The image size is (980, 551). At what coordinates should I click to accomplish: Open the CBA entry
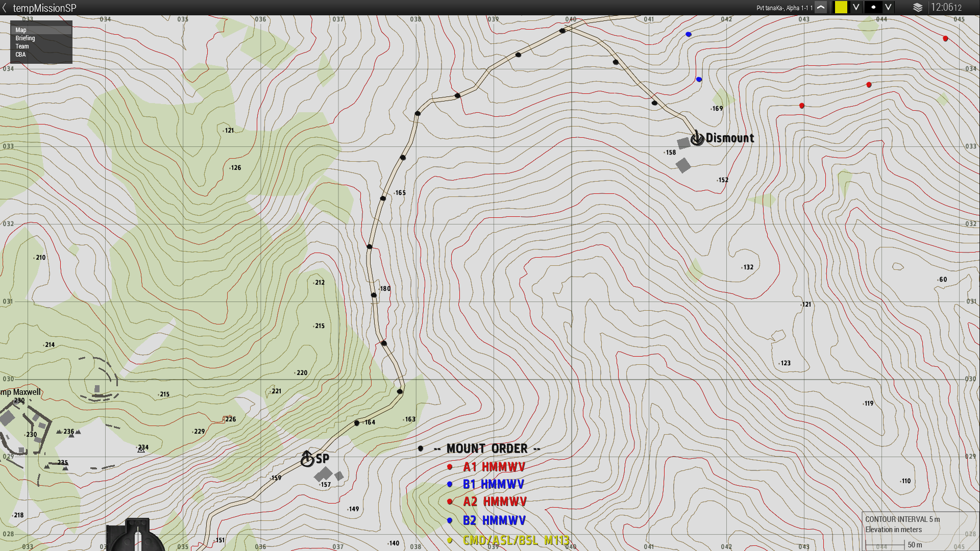tap(20, 55)
